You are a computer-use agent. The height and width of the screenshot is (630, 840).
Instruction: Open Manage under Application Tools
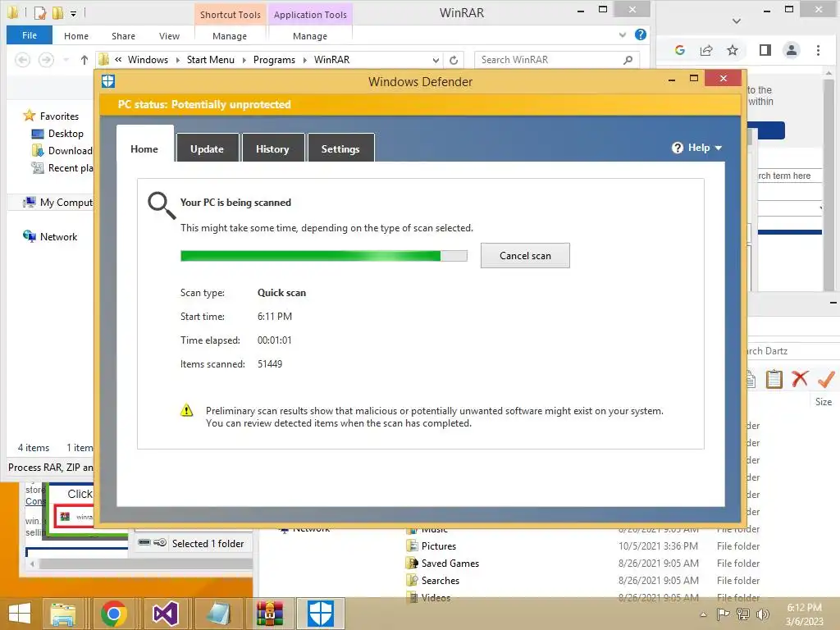(x=309, y=36)
